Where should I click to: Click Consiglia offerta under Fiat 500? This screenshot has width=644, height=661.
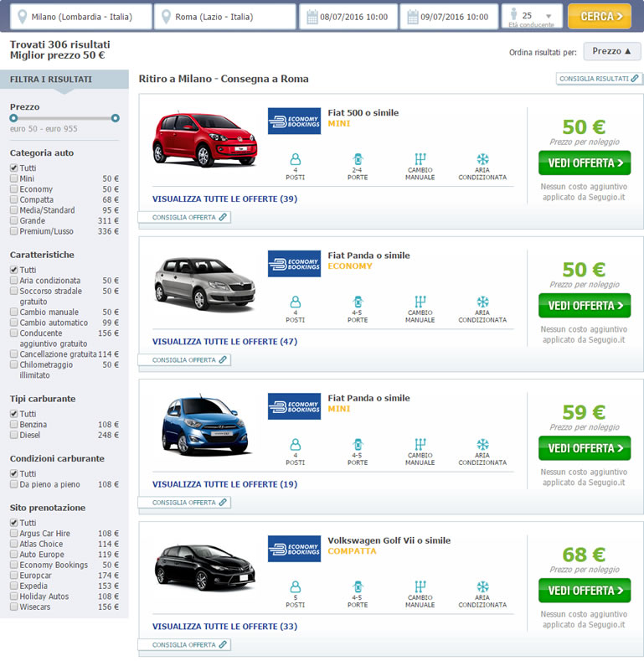tap(184, 217)
